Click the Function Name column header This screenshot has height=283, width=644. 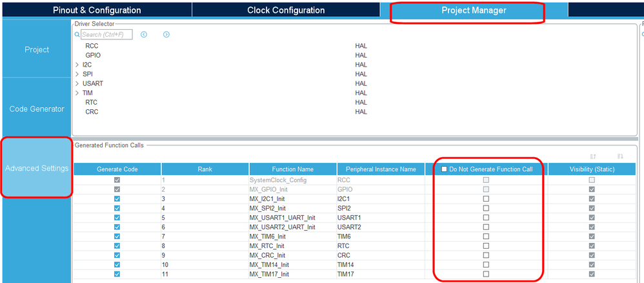tap(293, 169)
